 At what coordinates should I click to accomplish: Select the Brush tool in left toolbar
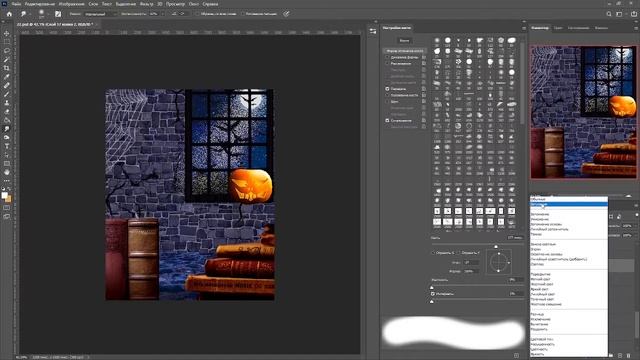(x=7, y=94)
